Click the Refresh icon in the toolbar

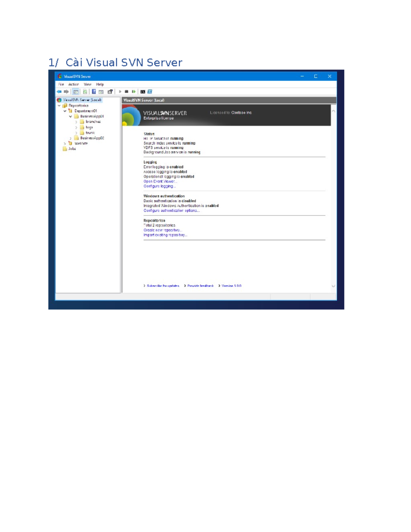click(85, 91)
